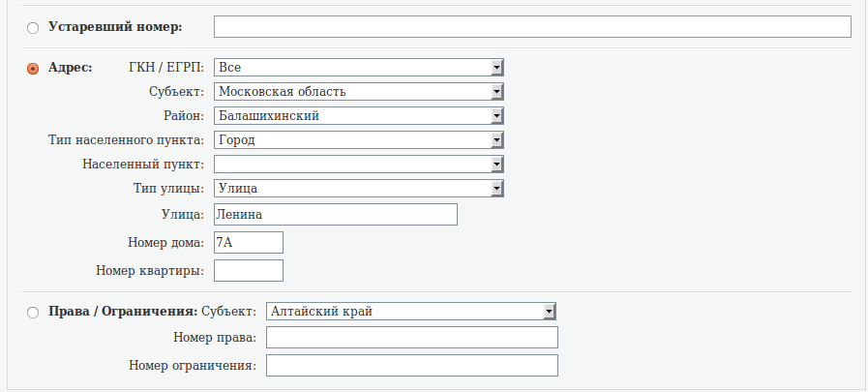Open the empty Населенный пункт dropdown
This screenshot has width=868, height=392.
[358, 165]
